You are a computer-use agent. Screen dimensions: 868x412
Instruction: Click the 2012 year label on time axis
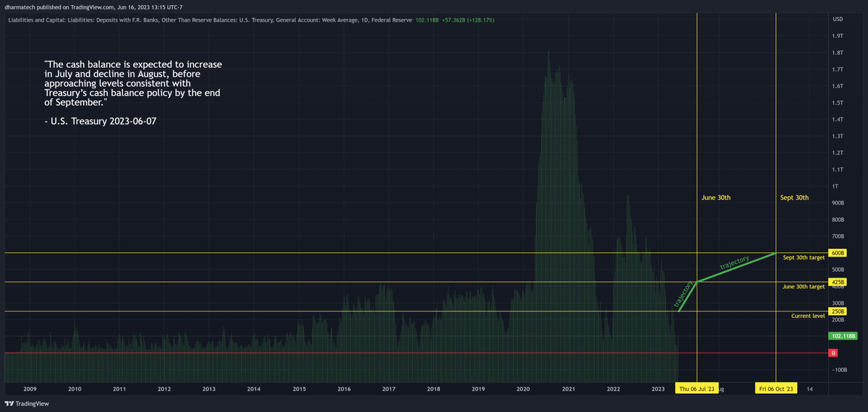164,389
